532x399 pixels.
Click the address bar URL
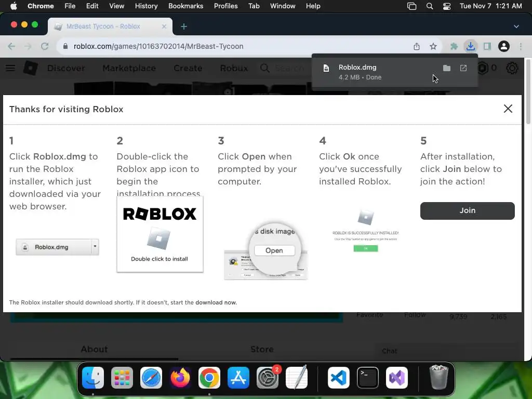point(158,46)
